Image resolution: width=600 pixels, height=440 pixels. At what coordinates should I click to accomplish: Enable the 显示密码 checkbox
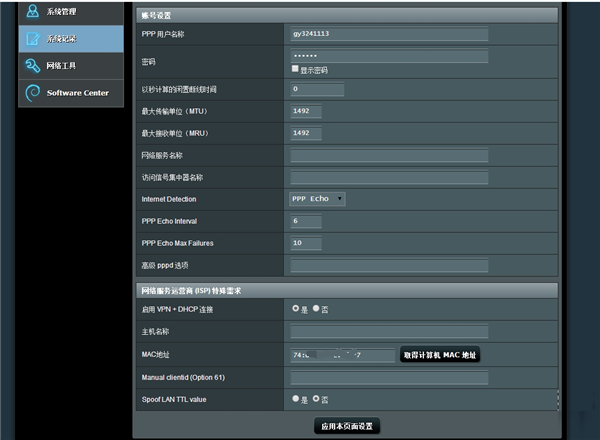click(x=295, y=70)
